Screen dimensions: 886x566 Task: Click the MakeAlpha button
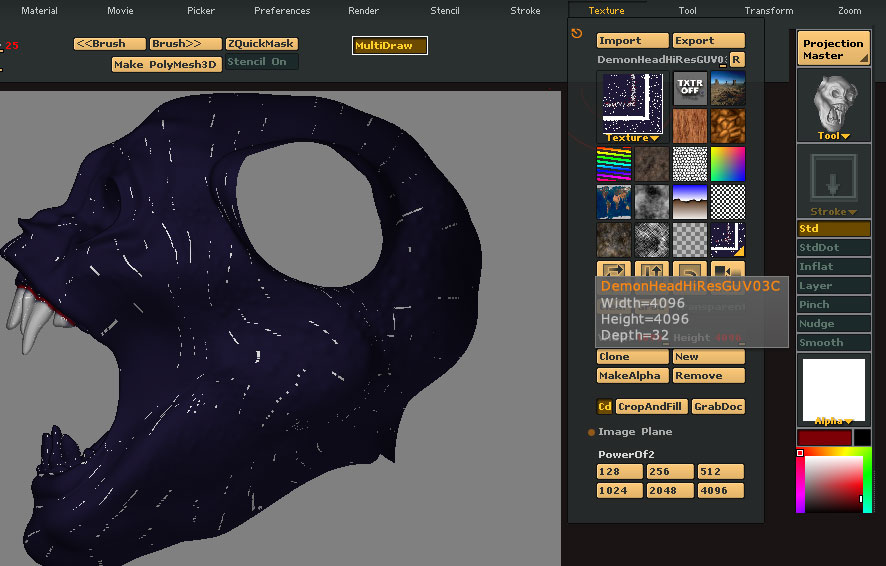(633, 376)
